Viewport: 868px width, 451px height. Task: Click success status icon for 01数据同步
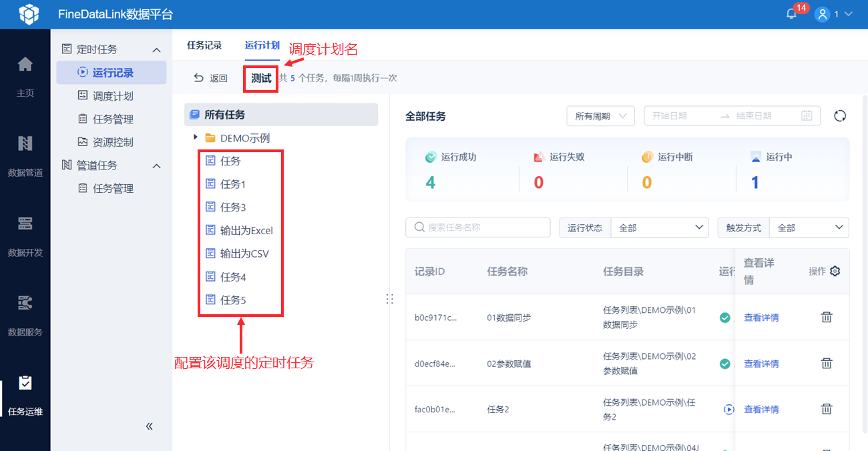point(724,318)
